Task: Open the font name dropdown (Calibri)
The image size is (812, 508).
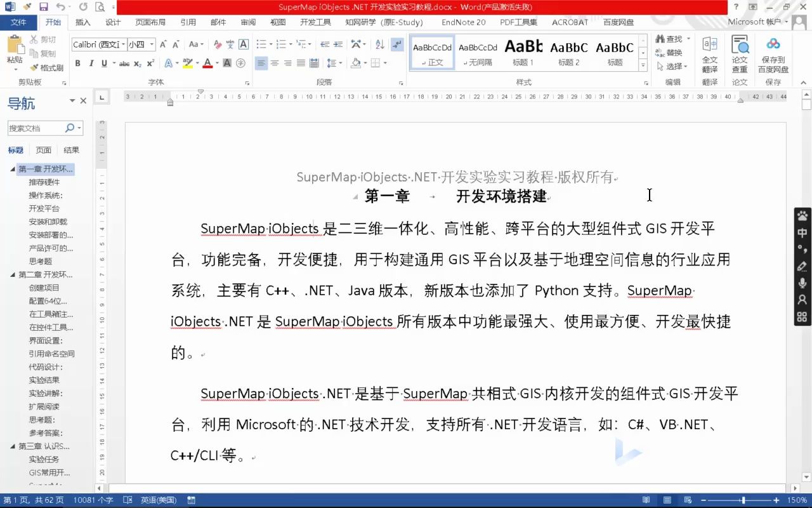Action: 122,44
